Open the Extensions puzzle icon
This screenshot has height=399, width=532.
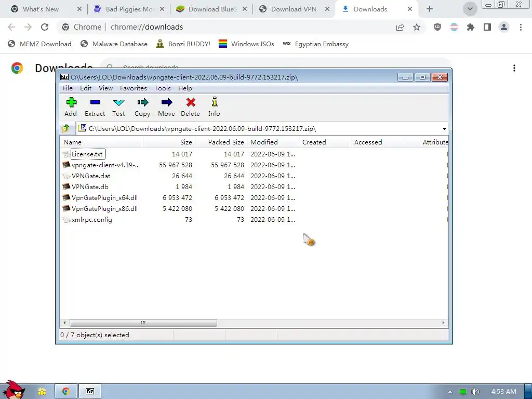click(x=471, y=27)
